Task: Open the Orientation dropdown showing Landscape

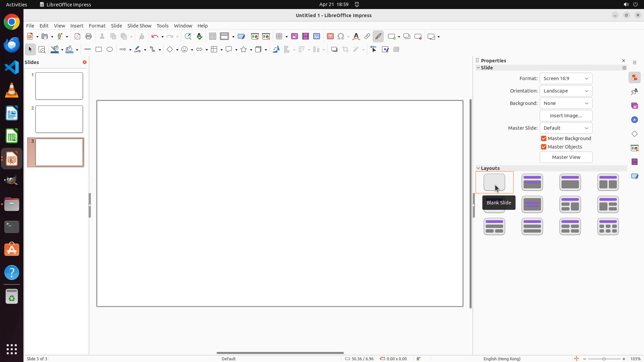Action: pos(566,91)
